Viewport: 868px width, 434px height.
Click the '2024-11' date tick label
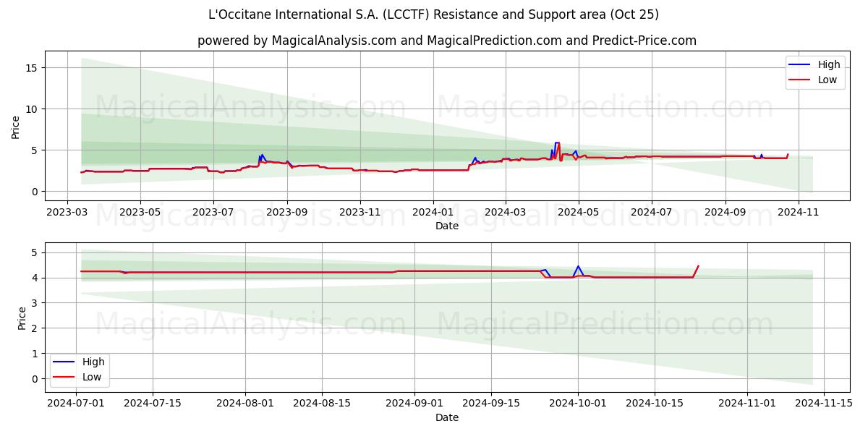798,213
